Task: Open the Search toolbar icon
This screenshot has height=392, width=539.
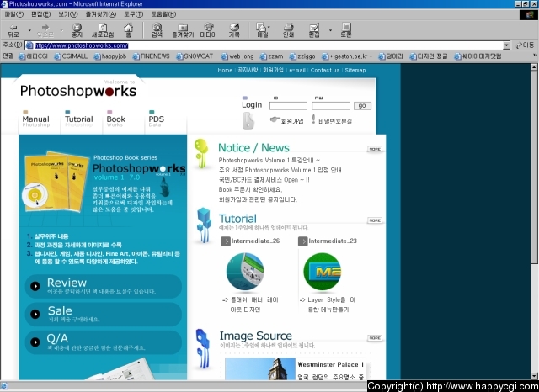Action: (157, 30)
